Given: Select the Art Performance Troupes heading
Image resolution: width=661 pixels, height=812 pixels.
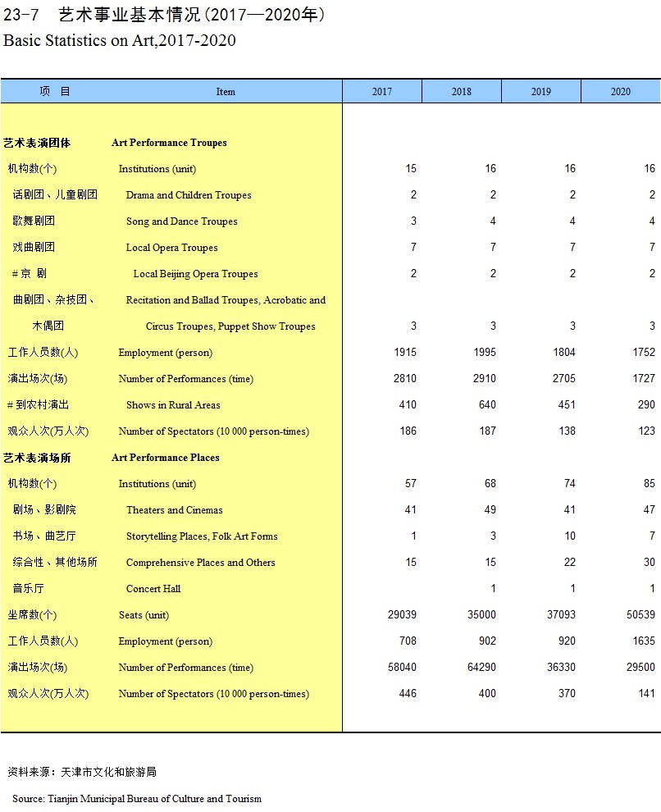Looking at the screenshot, I should tap(169, 143).
